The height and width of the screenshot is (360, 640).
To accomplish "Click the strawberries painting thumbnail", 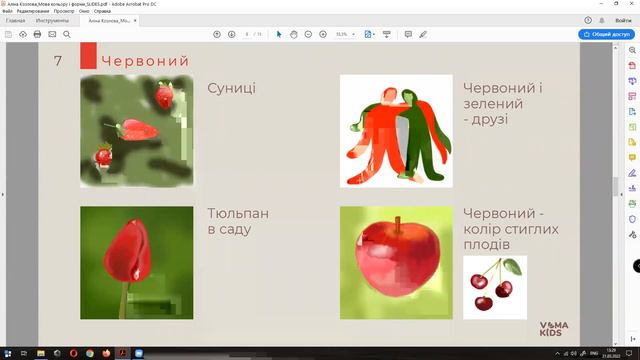I will pos(137,131).
